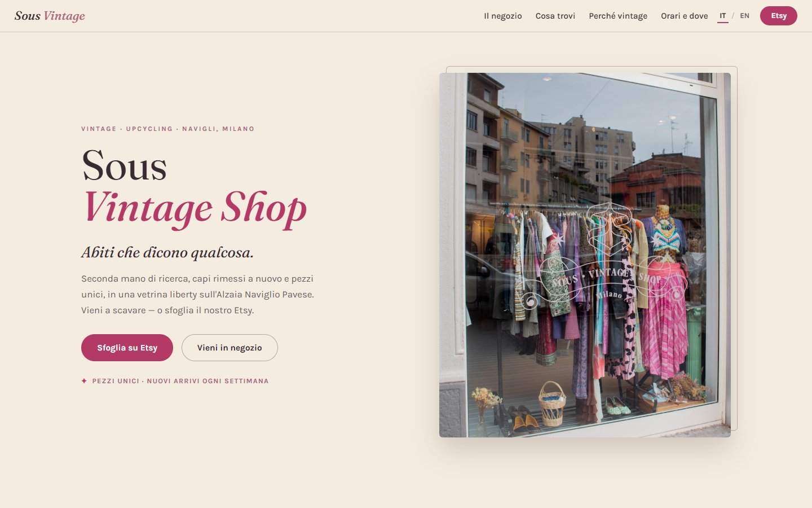The image size is (812, 508).
Task: Click the Seconda mano di ricerca paragraph
Action: click(198, 294)
